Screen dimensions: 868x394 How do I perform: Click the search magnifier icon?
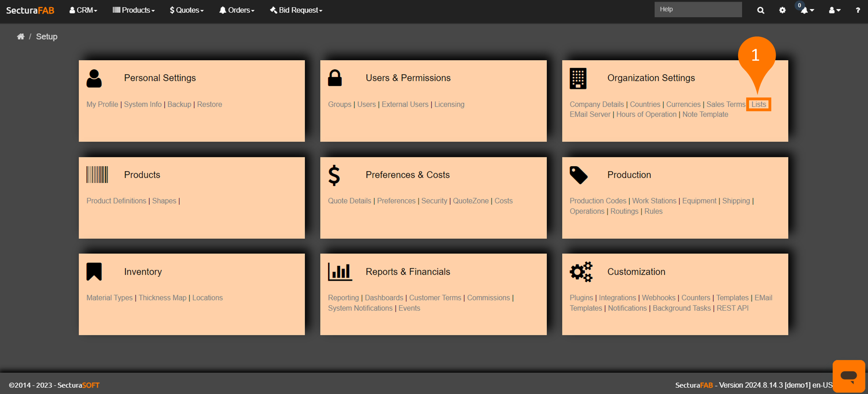pyautogui.click(x=760, y=11)
